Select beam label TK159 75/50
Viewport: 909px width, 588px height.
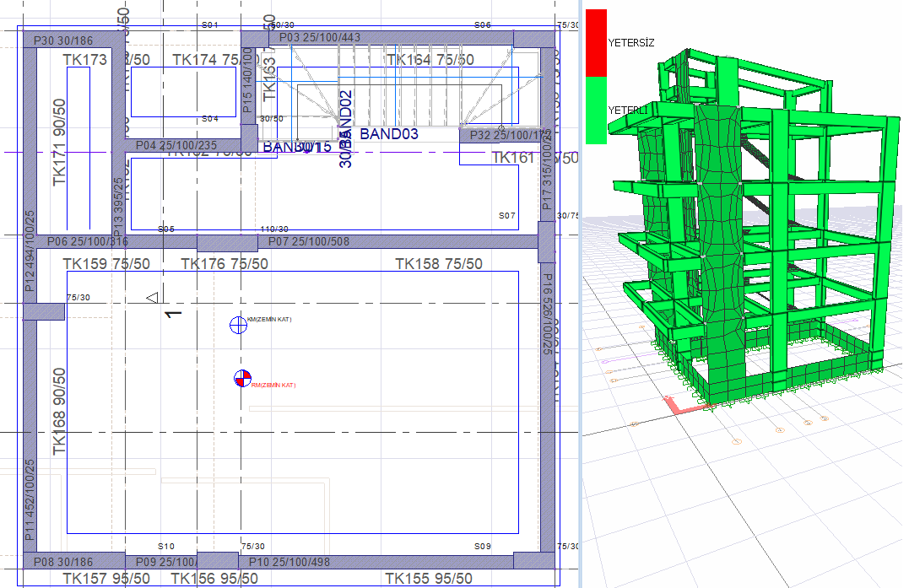pyautogui.click(x=106, y=264)
